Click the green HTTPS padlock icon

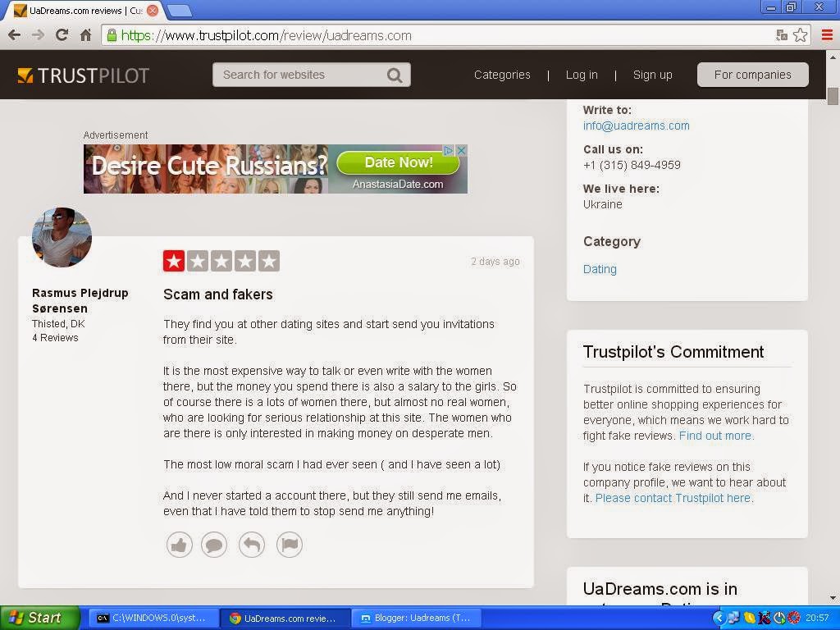click(112, 35)
